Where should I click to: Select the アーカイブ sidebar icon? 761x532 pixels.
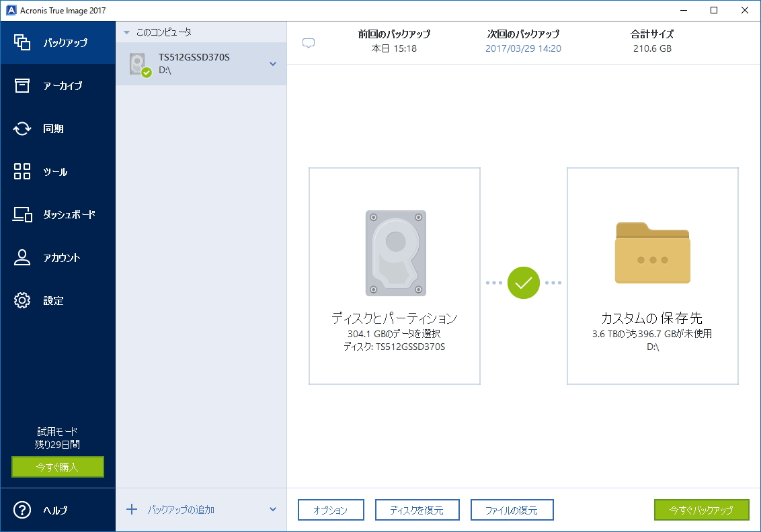coord(57,85)
